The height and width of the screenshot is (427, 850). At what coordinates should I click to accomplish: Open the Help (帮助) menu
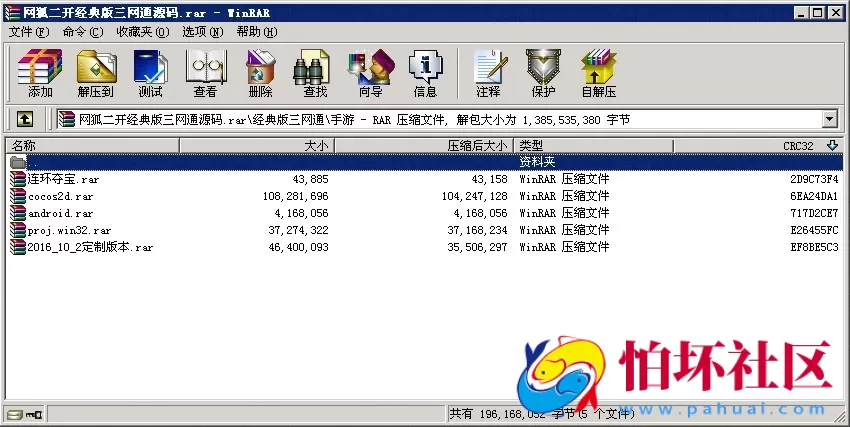click(257, 32)
